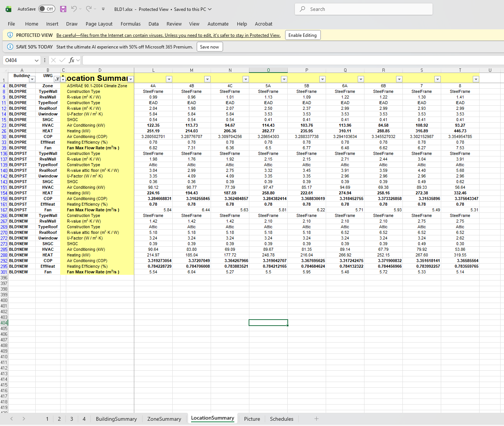Image resolution: width=504 pixels, height=426 pixels.
Task: Open the Formulas ribbon tab
Action: [131, 24]
